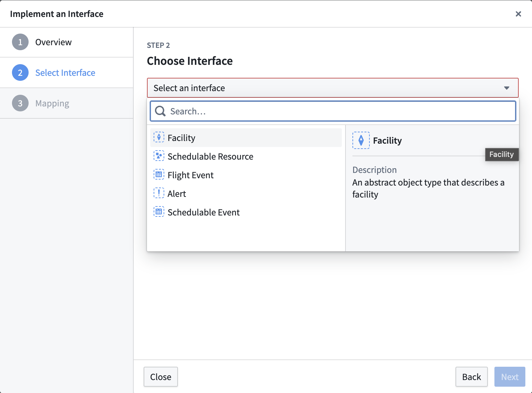The image size is (532, 393).
Task: Choose Facility from the interface list
Action: 246,138
